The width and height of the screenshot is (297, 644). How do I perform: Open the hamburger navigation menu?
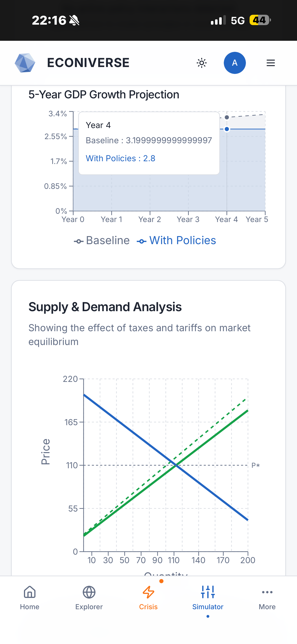coord(270,63)
